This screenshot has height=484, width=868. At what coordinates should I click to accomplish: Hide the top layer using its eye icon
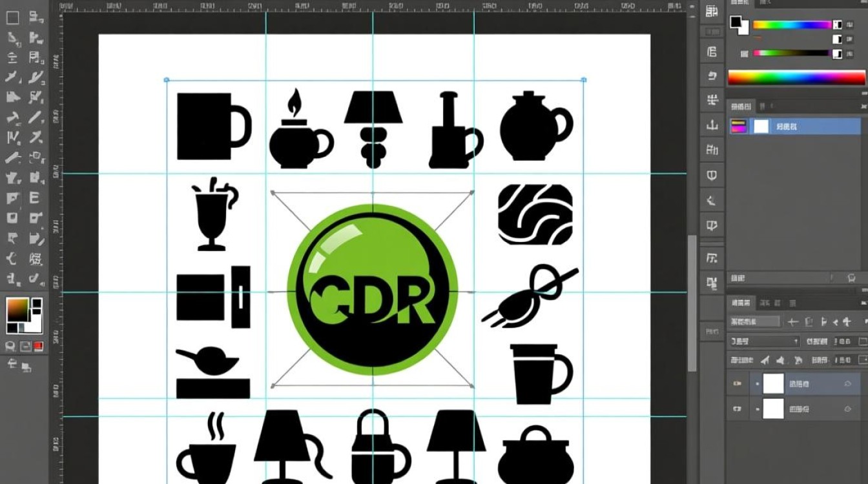[736, 384]
